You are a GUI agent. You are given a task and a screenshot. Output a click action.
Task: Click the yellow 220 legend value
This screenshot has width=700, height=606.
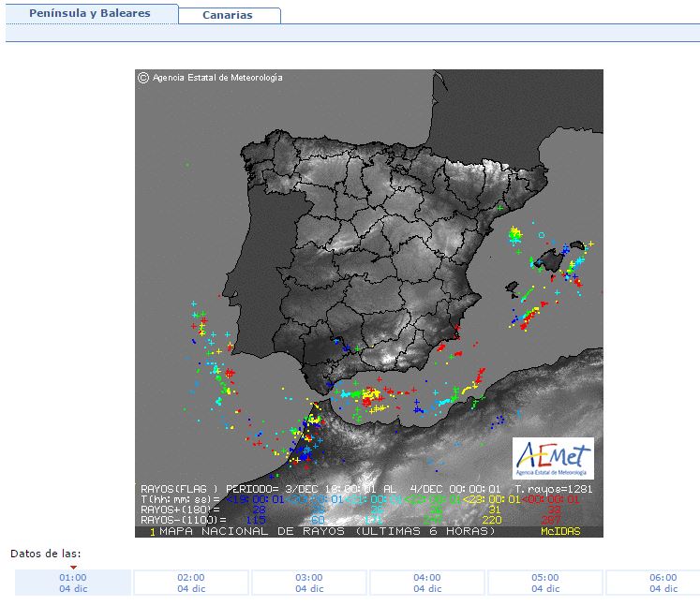pos(493,520)
